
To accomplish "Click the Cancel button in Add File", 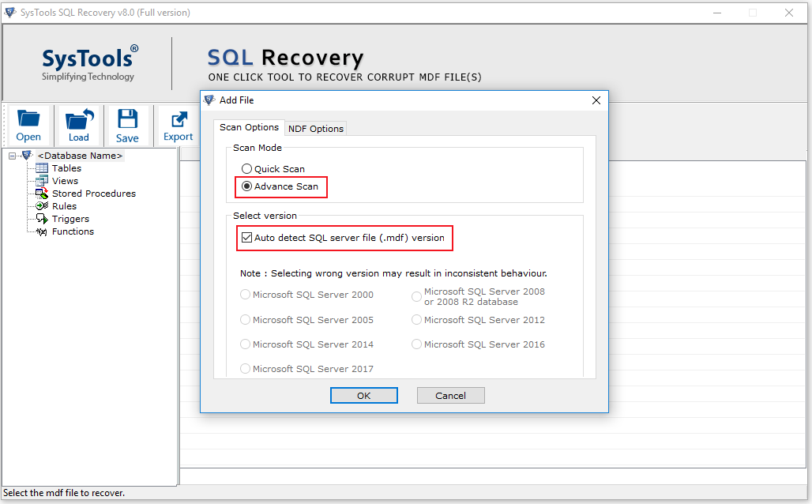I will [450, 395].
